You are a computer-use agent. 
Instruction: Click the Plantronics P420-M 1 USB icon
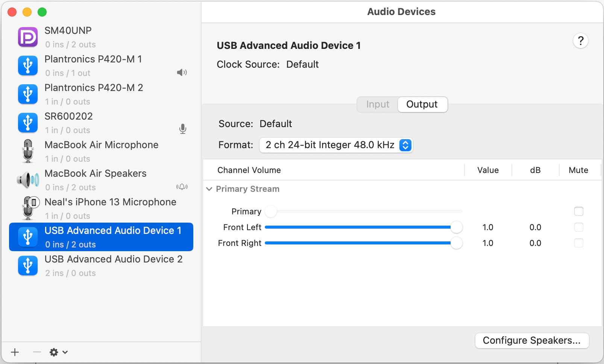[x=28, y=65]
